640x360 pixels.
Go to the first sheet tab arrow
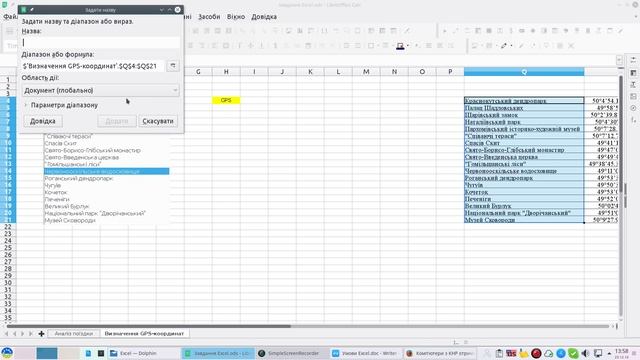[x=7, y=334]
